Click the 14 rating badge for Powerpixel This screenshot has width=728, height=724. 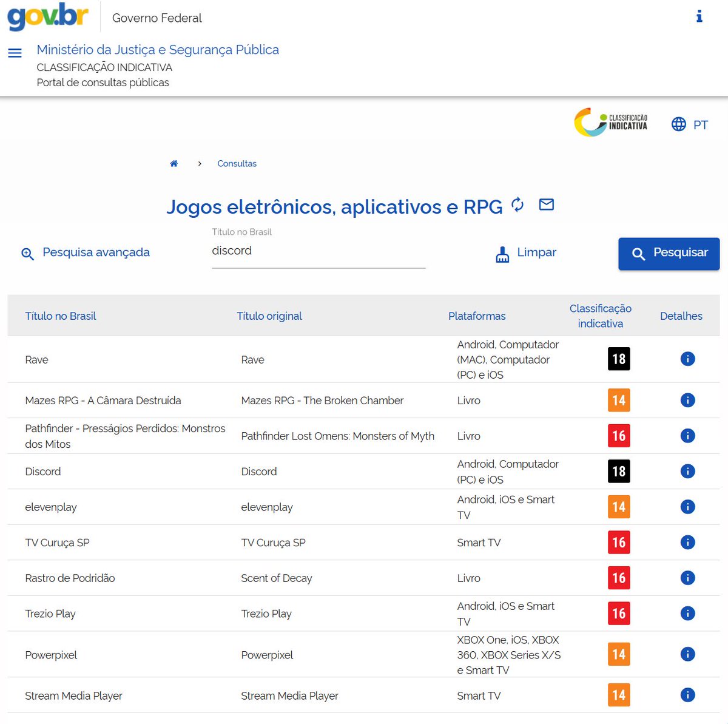pos(619,654)
